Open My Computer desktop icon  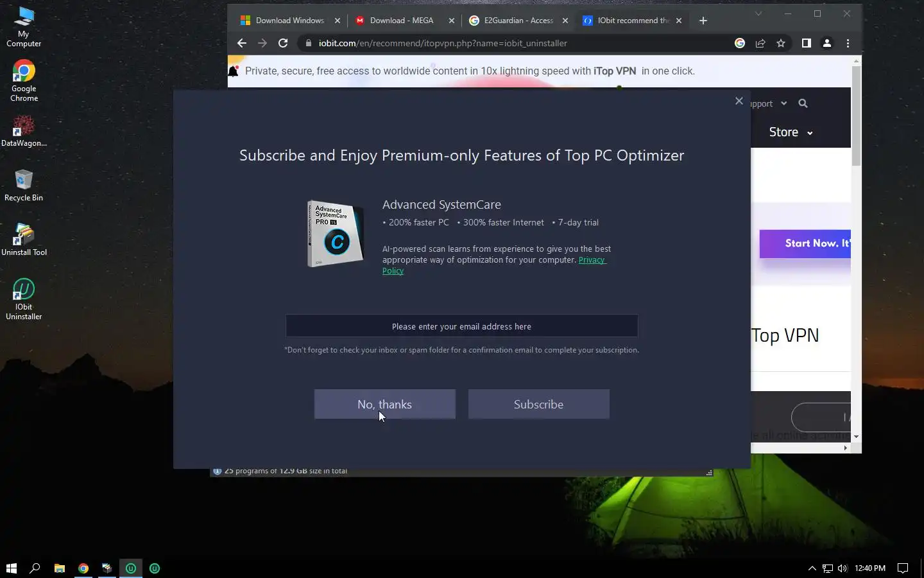pos(24,26)
